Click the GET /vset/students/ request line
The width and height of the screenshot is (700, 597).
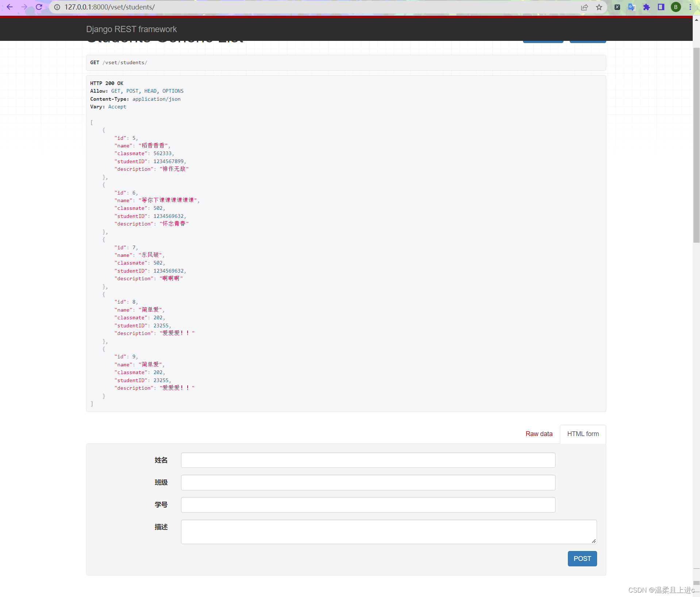tap(119, 62)
